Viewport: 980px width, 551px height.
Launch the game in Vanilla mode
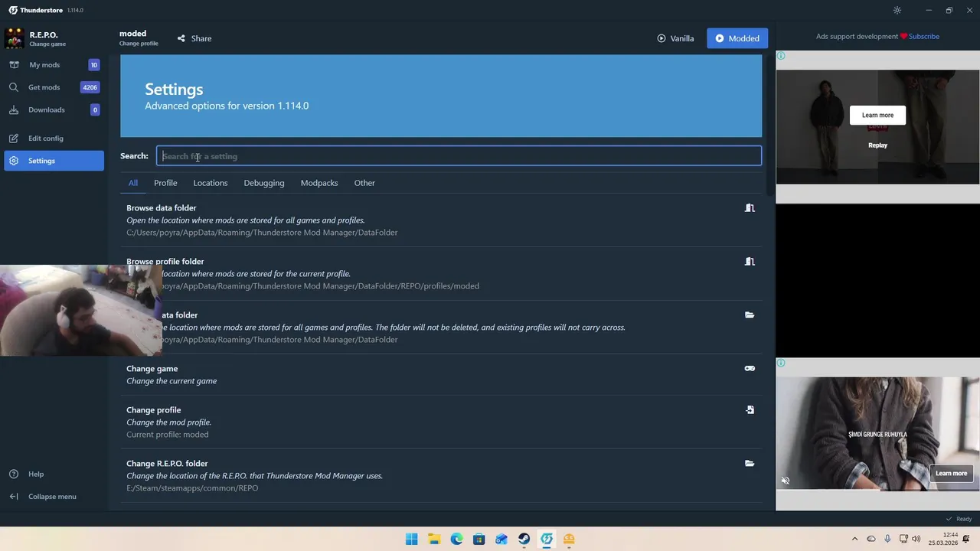click(675, 38)
